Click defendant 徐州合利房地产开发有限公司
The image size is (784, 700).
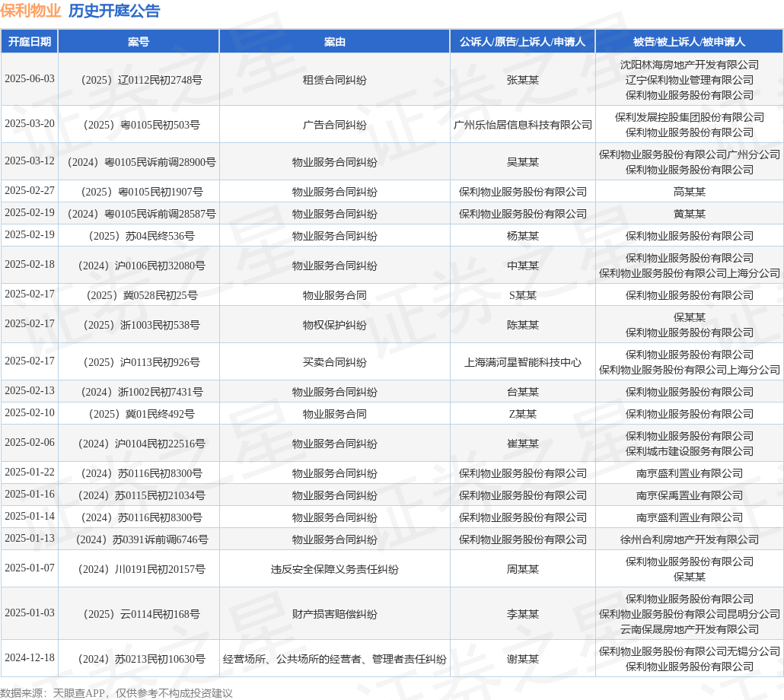[690, 539]
